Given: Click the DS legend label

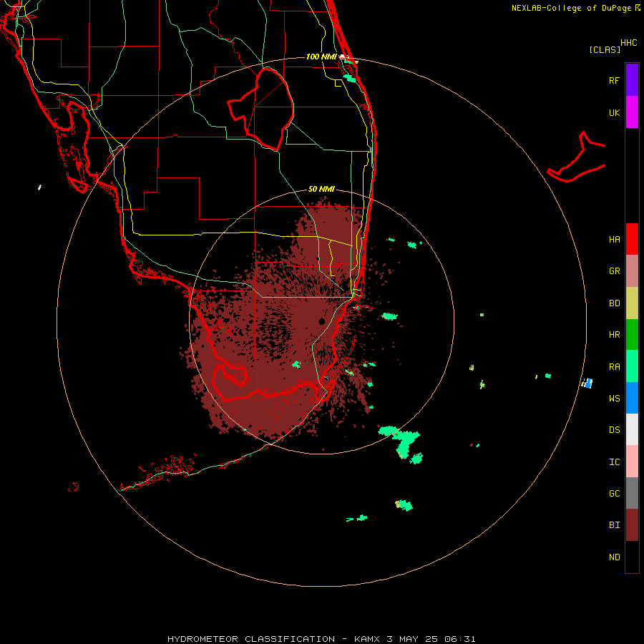Looking at the screenshot, I should pyautogui.click(x=614, y=430).
